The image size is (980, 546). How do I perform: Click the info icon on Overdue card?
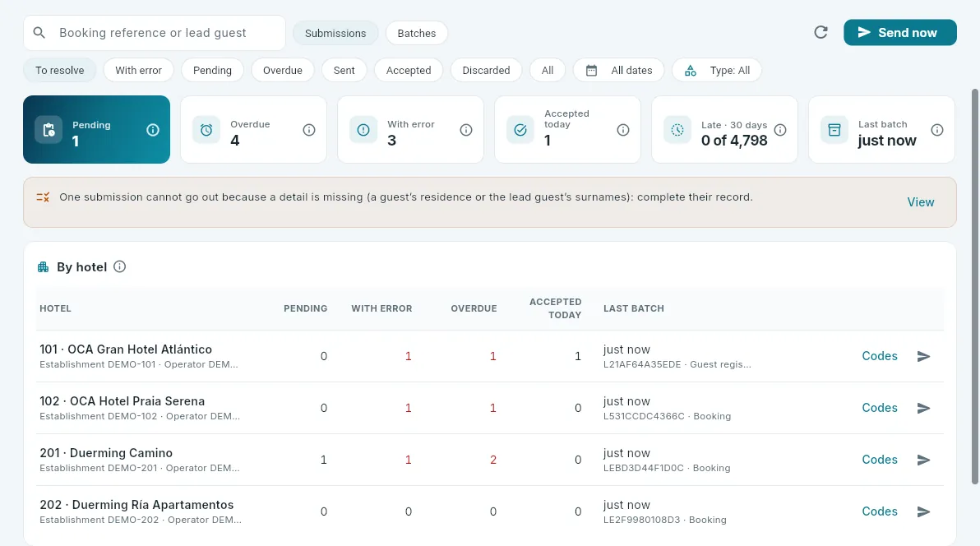click(309, 130)
